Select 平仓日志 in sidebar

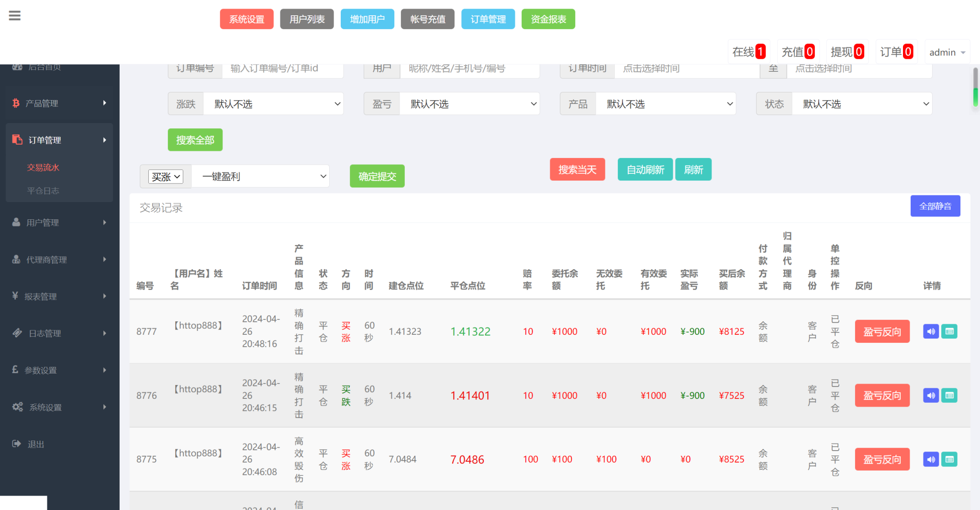[x=43, y=191]
